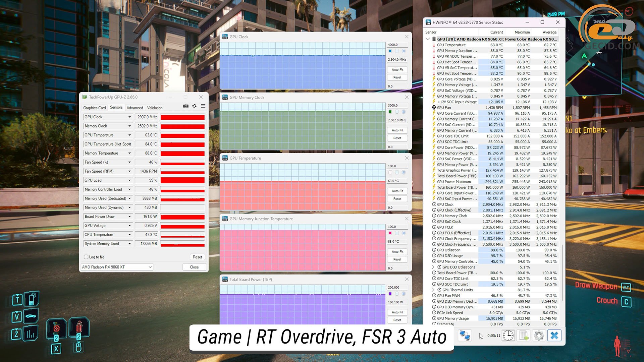Expand the GPU Thermal Limits group

point(433,290)
